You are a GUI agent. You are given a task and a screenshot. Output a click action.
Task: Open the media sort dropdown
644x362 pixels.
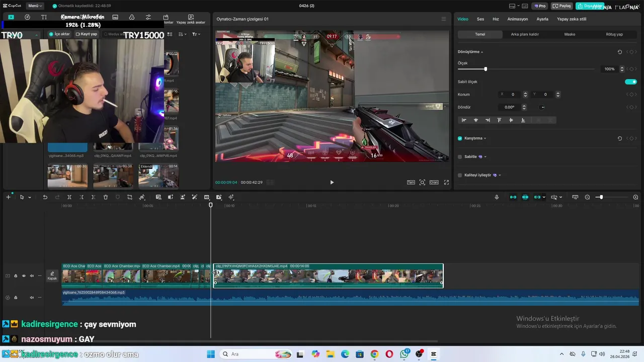182,34
